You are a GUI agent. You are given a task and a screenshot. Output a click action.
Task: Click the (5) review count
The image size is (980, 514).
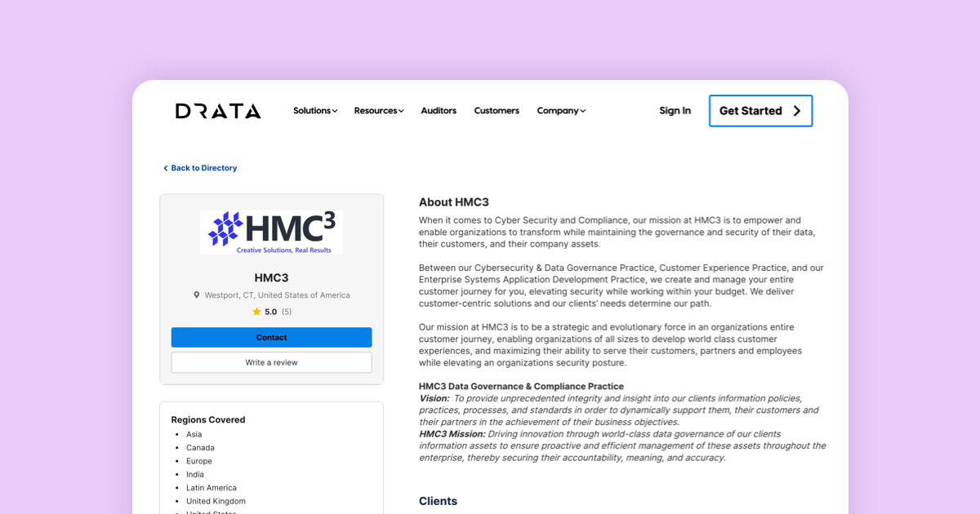(x=287, y=312)
